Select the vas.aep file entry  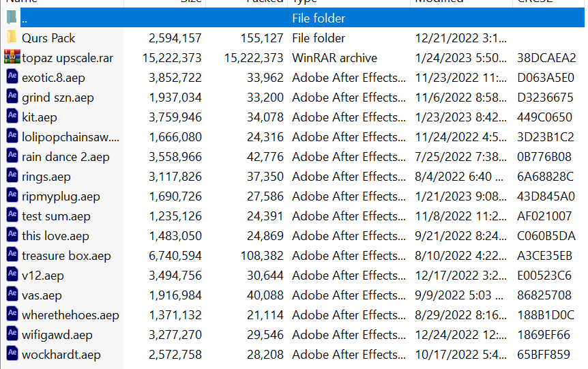42,295
